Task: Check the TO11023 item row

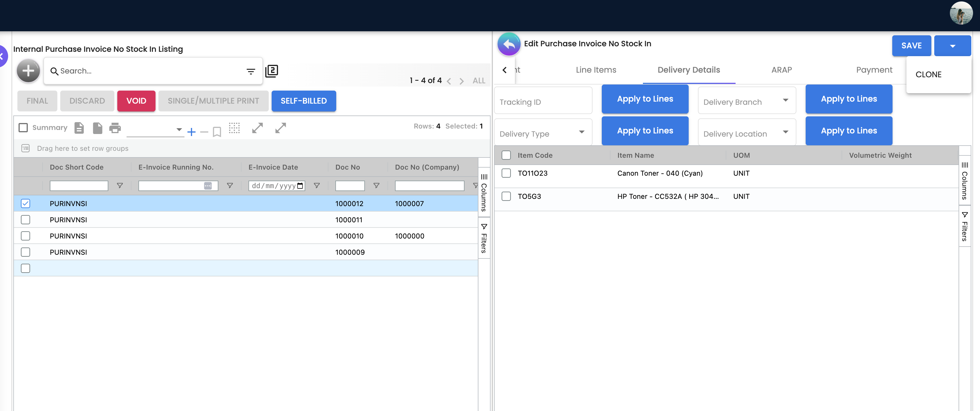Action: pos(506,173)
